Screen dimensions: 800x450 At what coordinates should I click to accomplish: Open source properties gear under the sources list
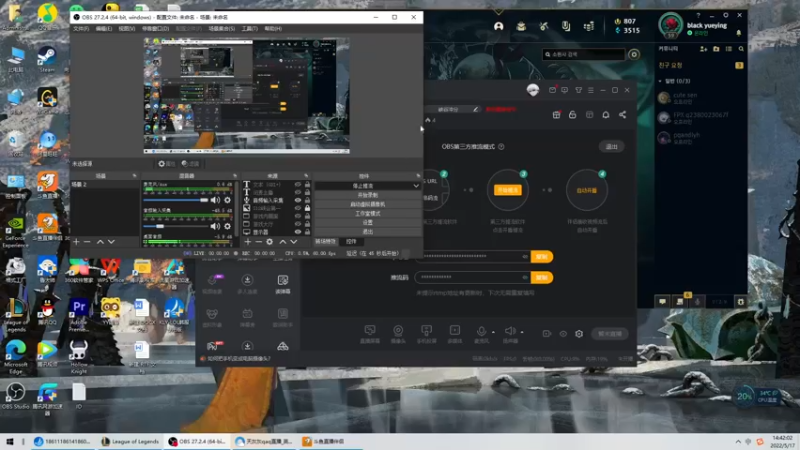(269, 242)
